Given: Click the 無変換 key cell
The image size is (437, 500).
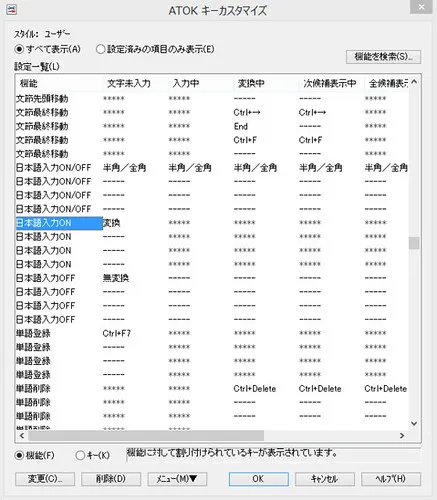Looking at the screenshot, I should (116, 278).
